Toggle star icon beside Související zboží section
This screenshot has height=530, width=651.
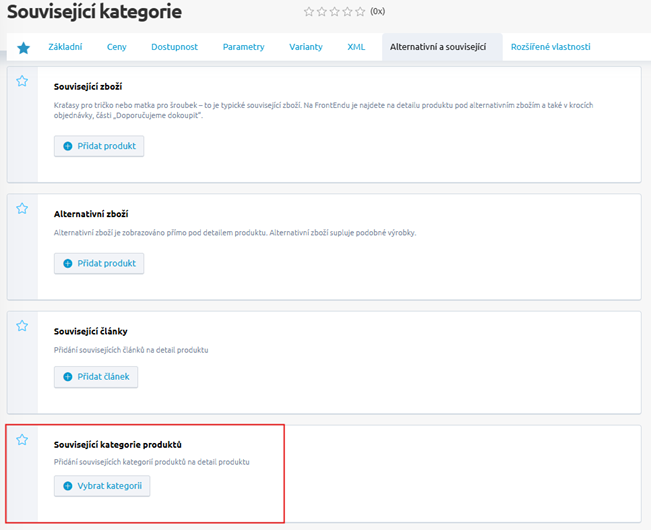[x=22, y=82]
